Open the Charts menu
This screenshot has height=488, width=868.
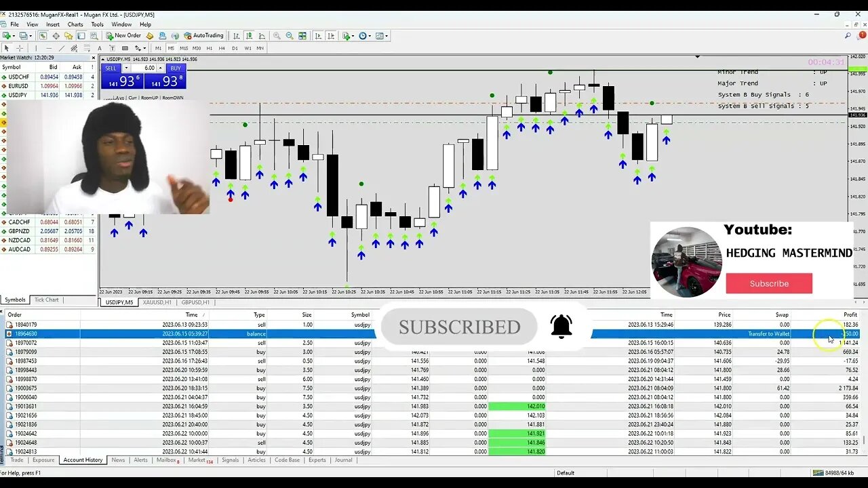pyautogui.click(x=75, y=24)
